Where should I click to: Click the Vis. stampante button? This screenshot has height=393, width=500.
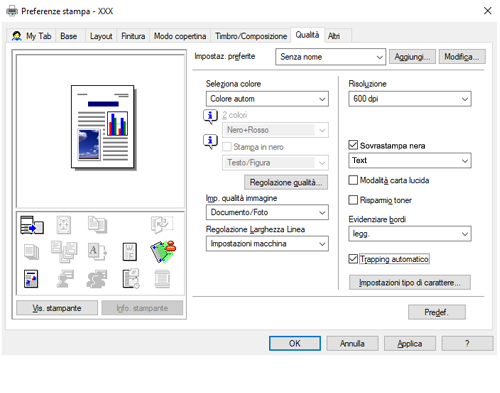tap(57, 308)
